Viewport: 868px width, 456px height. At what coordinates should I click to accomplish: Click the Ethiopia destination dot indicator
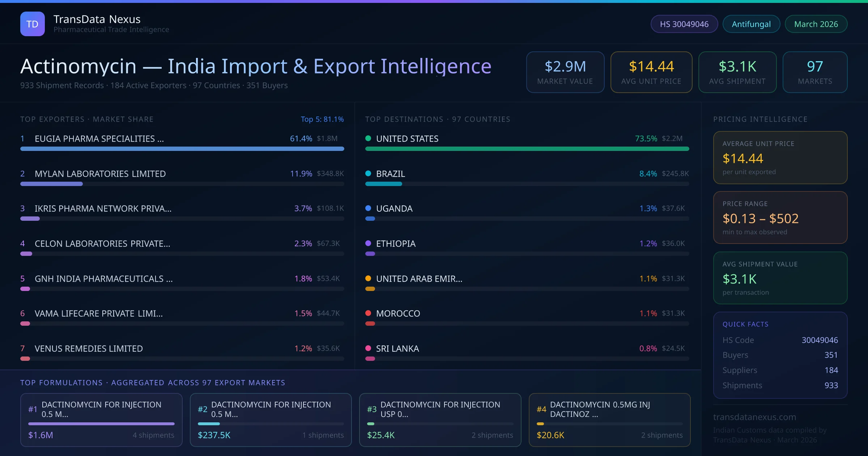pos(368,244)
